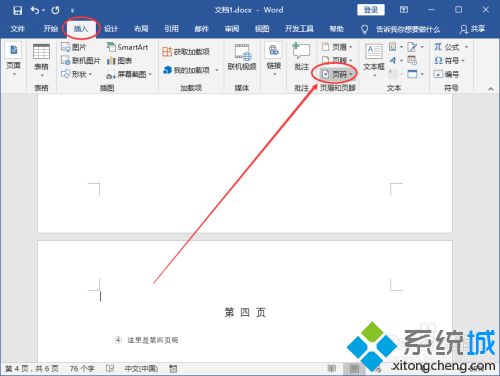The width and height of the screenshot is (500, 376).
Task: Expand the My Add-ins dropdown arrow
Action: point(217,70)
